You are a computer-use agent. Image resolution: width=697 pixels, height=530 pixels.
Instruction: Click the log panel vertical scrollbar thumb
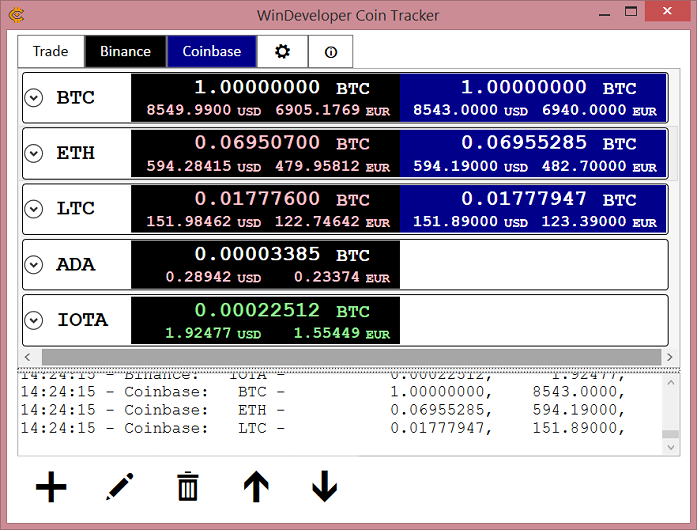[671, 434]
